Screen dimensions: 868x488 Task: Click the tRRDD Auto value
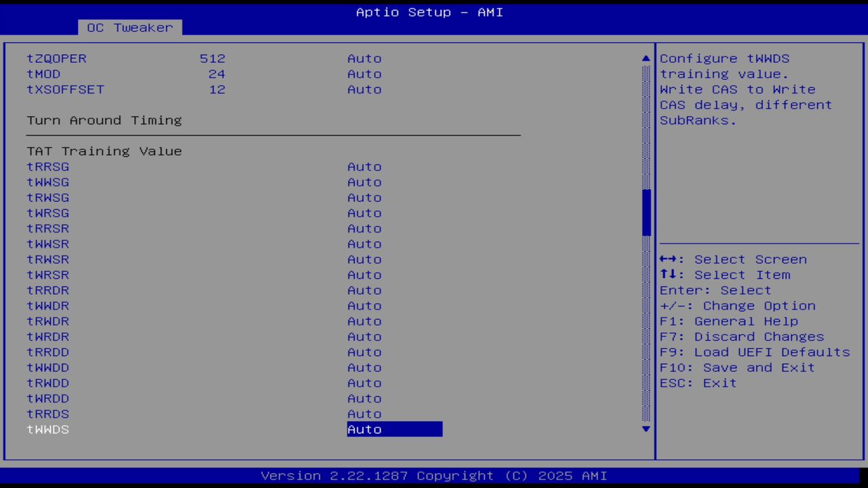point(364,352)
